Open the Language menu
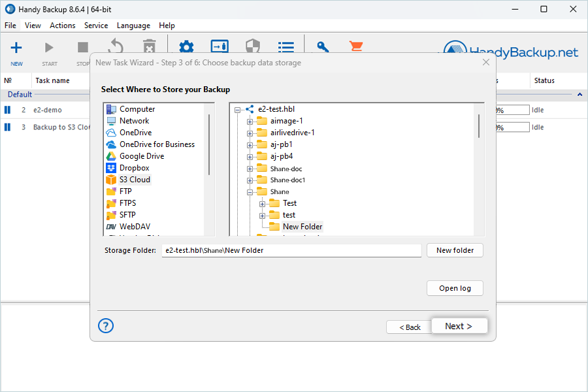Image resolution: width=588 pixels, height=392 pixels. [133, 25]
